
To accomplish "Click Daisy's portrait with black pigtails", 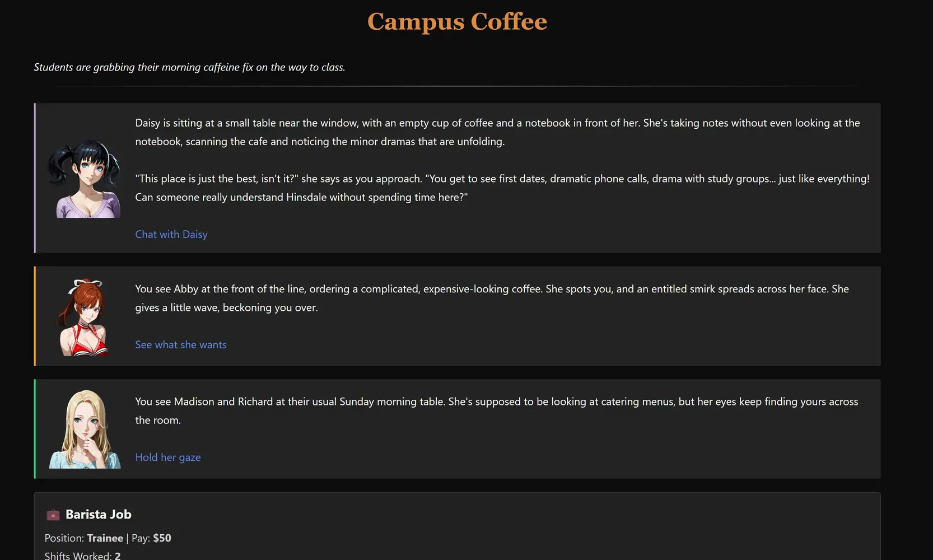I will pyautogui.click(x=85, y=178).
